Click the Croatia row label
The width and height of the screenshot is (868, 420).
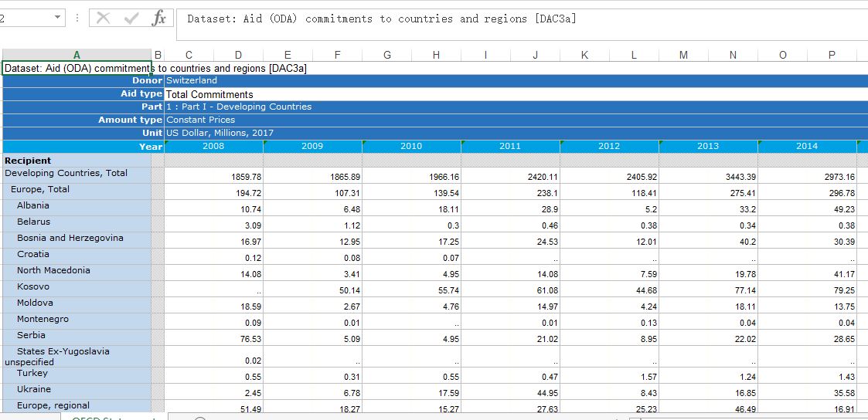[77, 256]
